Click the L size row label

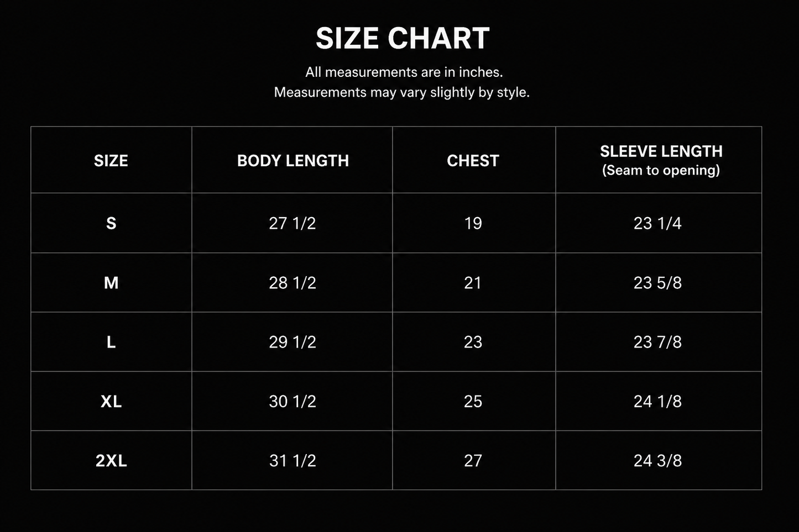tap(111, 342)
